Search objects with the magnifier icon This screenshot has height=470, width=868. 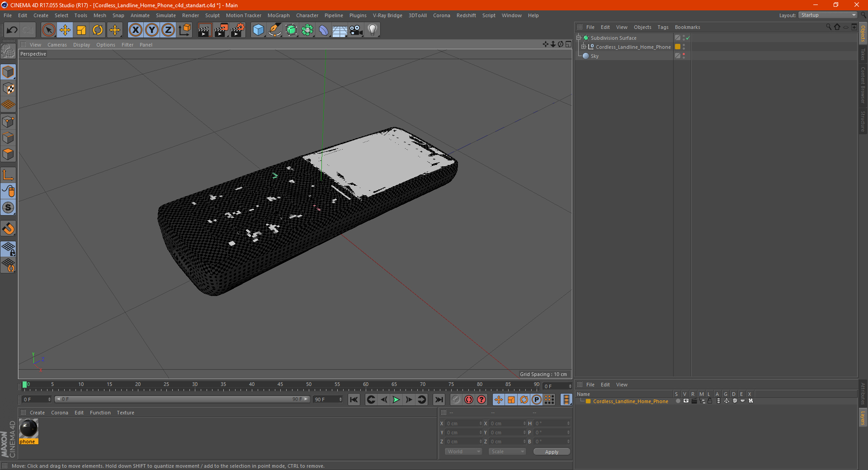point(829,27)
